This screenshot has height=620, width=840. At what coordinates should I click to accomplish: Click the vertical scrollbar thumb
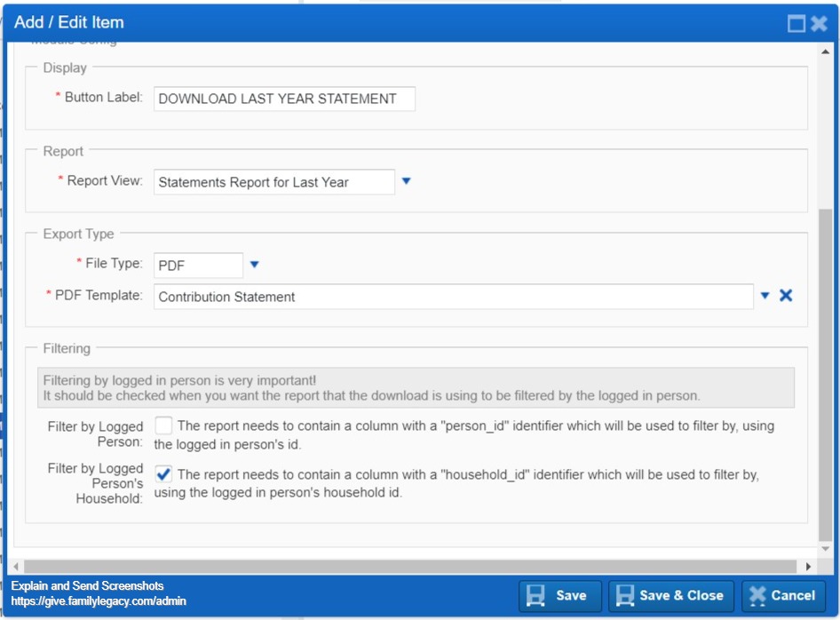[825, 375]
